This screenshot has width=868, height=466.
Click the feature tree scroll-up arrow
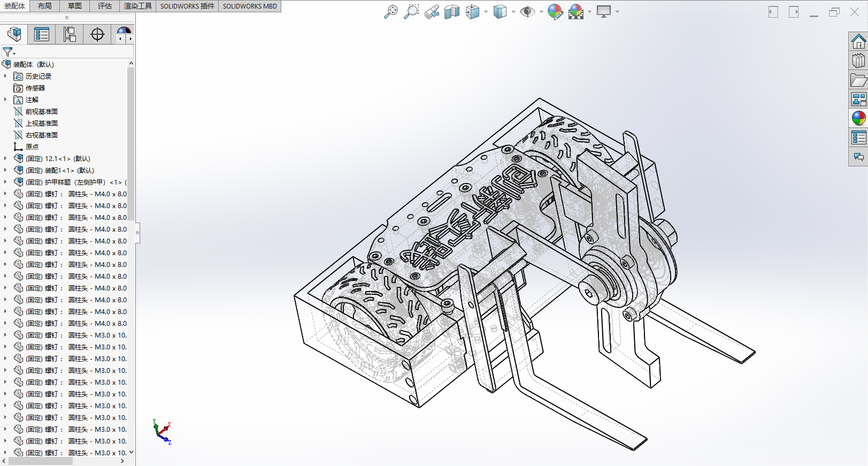(131, 64)
